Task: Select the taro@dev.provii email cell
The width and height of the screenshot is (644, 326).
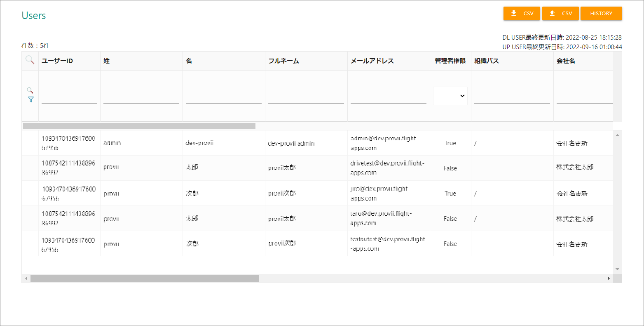Action: 389,219
